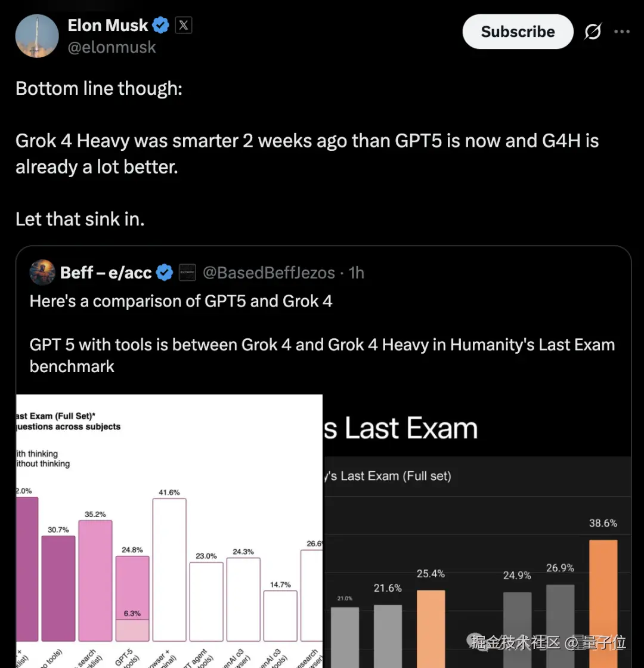Click the X affiliation badge beside Elon Musk
Image resolution: width=644 pixels, height=668 pixels.
pyautogui.click(x=184, y=25)
